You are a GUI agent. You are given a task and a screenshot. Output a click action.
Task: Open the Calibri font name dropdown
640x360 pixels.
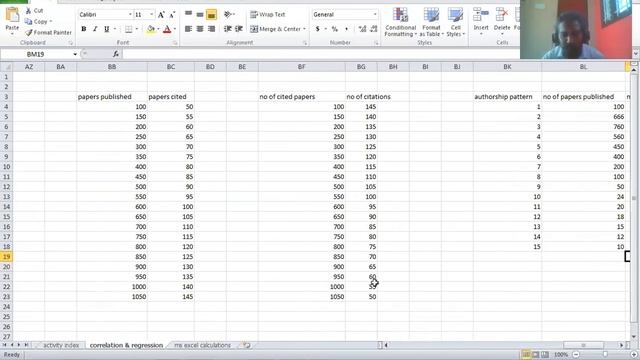click(130, 15)
